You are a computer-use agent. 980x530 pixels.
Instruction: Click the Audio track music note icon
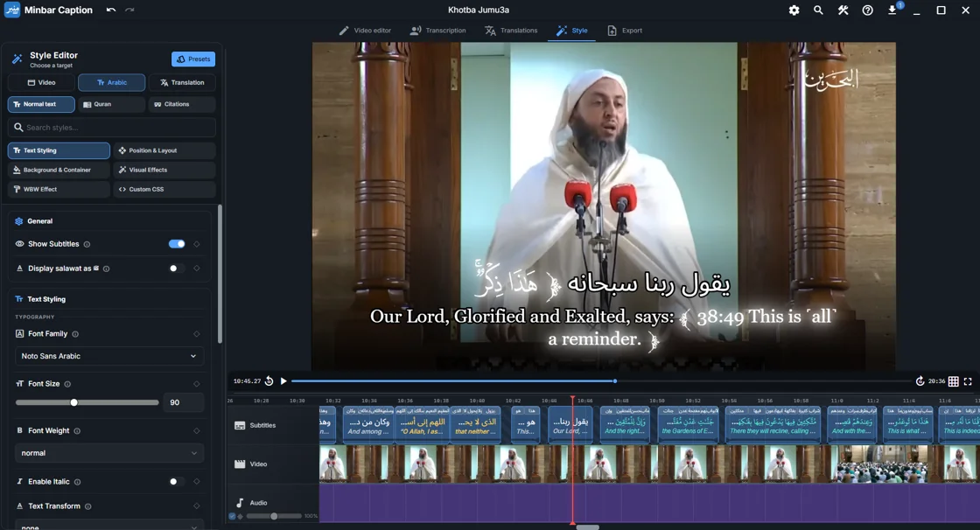pos(240,503)
